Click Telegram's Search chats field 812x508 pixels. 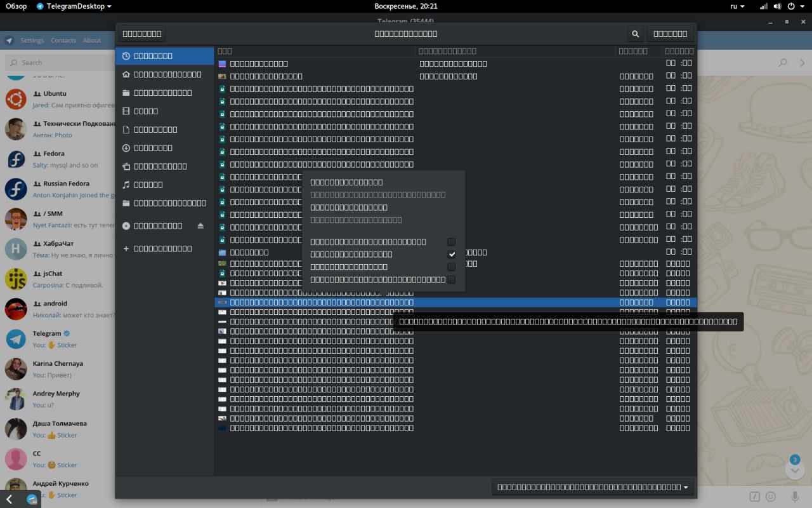tap(60, 63)
